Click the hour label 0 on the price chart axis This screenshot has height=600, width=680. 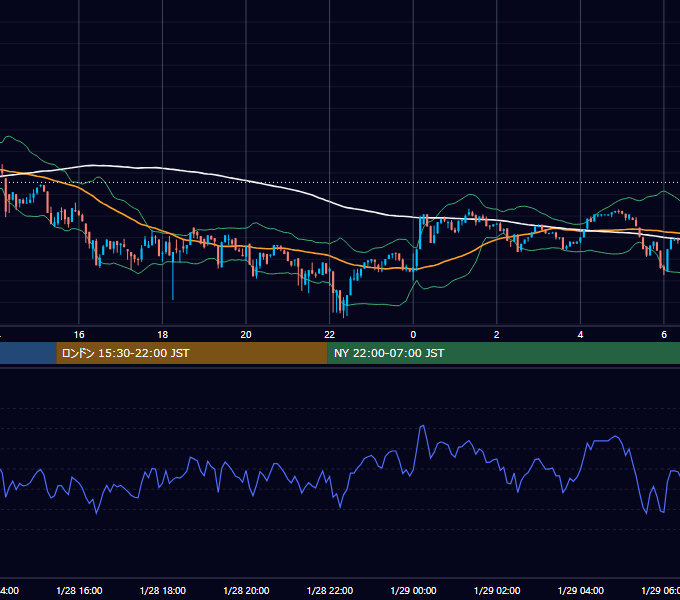[413, 334]
